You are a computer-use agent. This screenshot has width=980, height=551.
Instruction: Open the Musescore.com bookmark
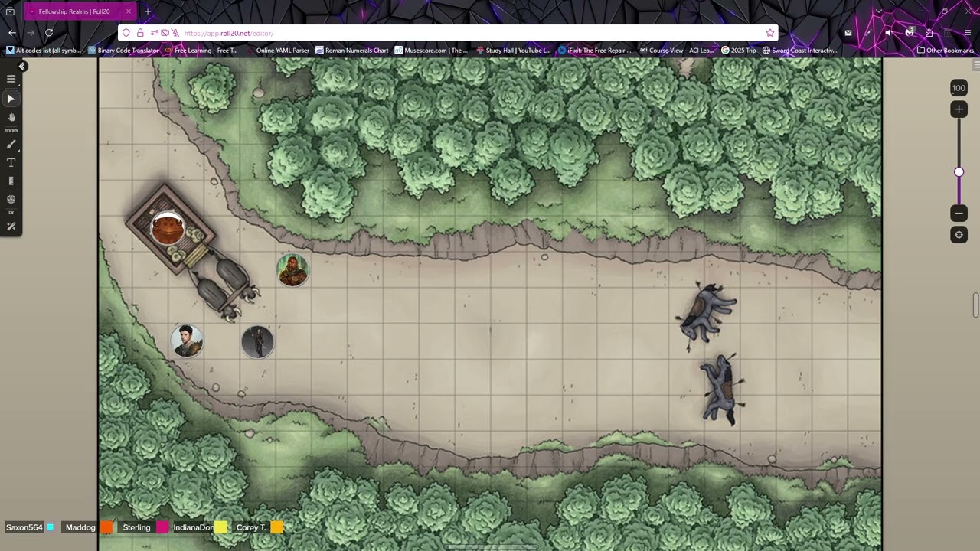tap(431, 51)
